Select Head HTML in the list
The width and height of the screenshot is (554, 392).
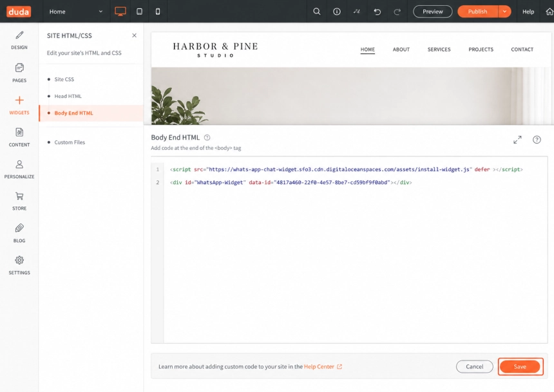coord(68,96)
